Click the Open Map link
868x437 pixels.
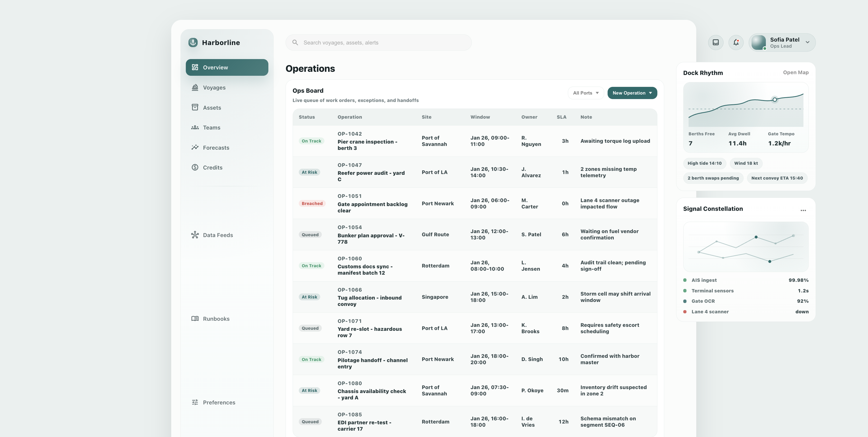pyautogui.click(x=795, y=73)
